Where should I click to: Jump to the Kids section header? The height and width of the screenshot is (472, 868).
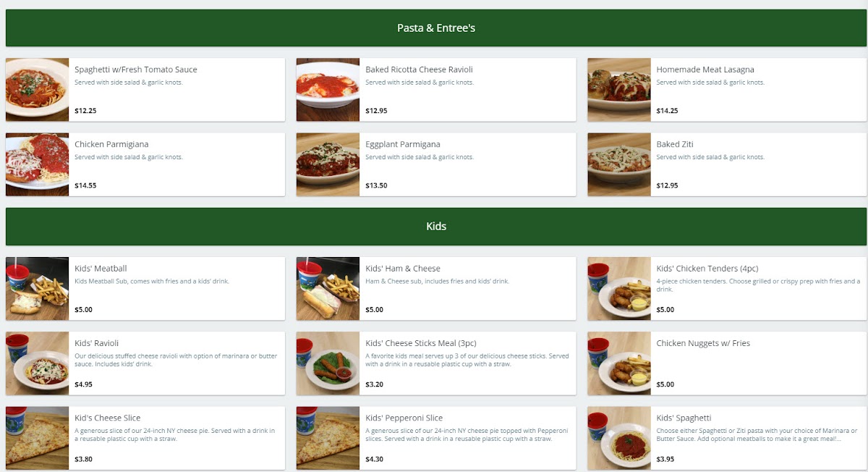click(436, 227)
